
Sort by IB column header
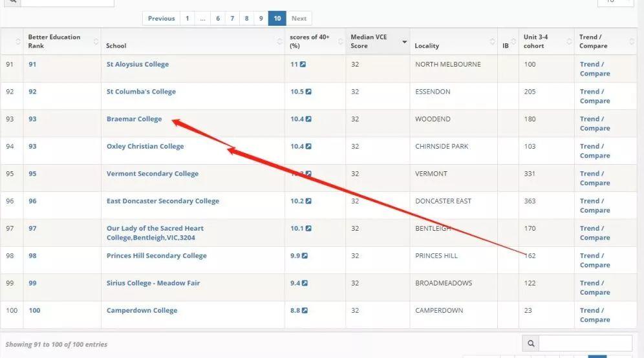[508, 41]
